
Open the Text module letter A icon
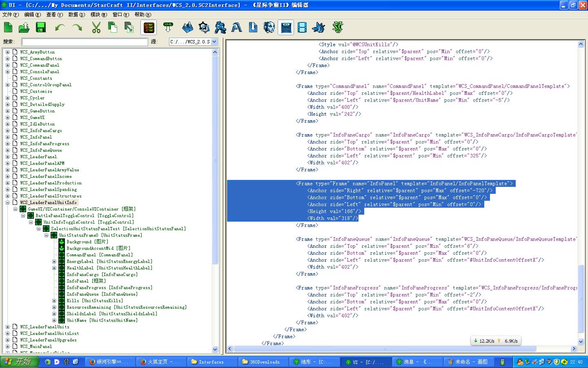pos(236,27)
